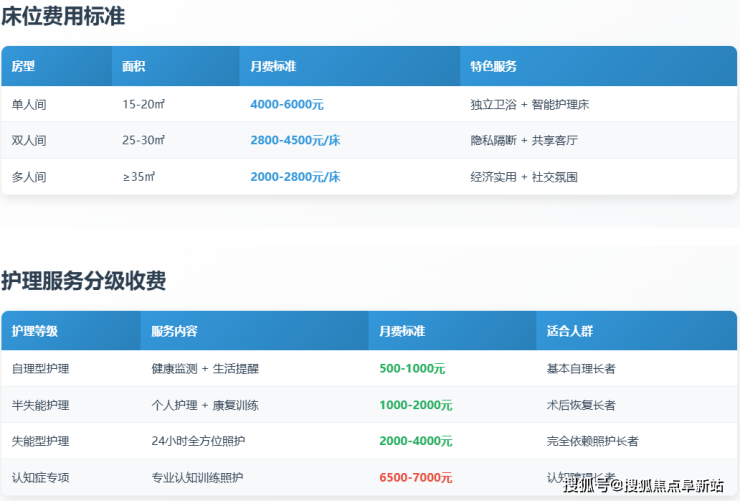
Task: Click the 搜狐号@搜狐焦点阜新站 watermark
Action: (x=643, y=486)
